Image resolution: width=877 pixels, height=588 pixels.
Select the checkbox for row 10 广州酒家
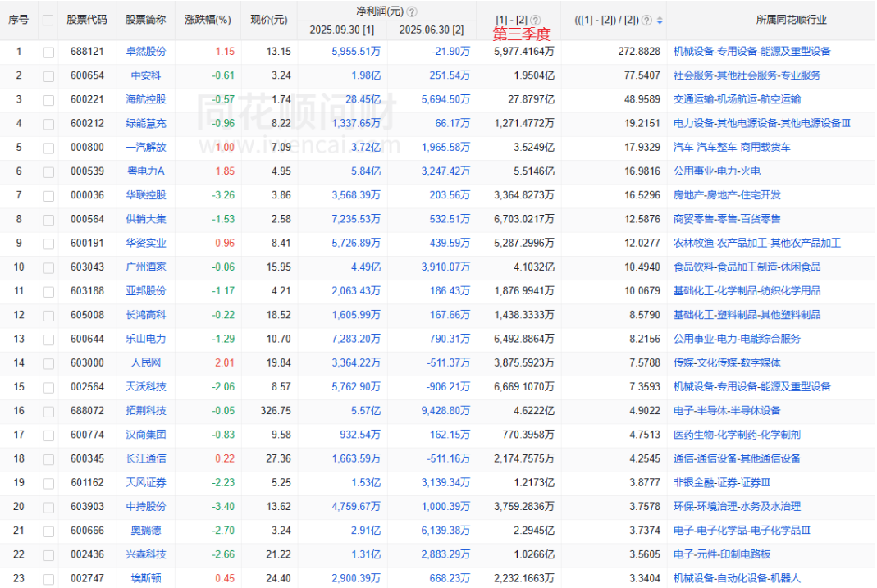click(48, 267)
